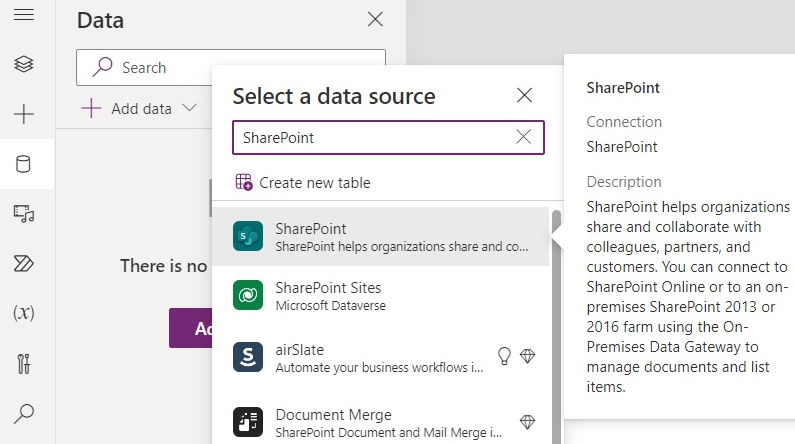
Task: Click the Document Merge logo icon
Action: (248, 422)
